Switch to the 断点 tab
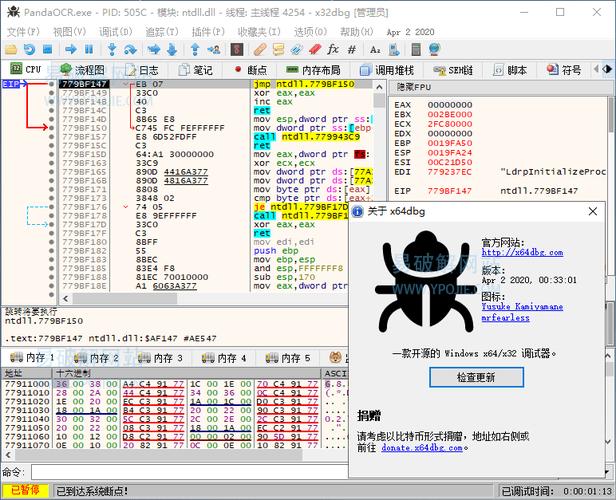616x500 pixels. (x=249, y=70)
